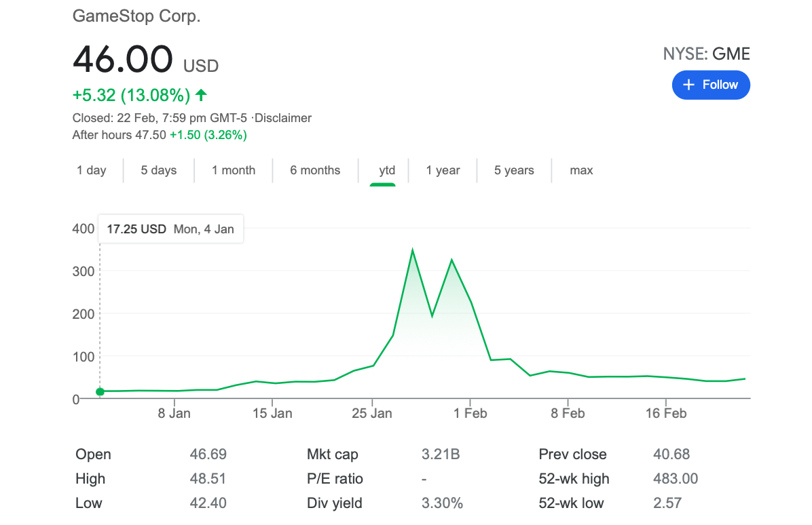Image resolution: width=812 pixels, height=525 pixels.
Task: Click the green up arrow icon
Action: 201,95
